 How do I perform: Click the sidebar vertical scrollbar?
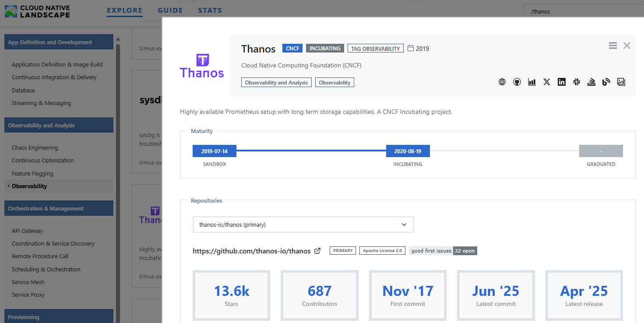tap(118, 175)
